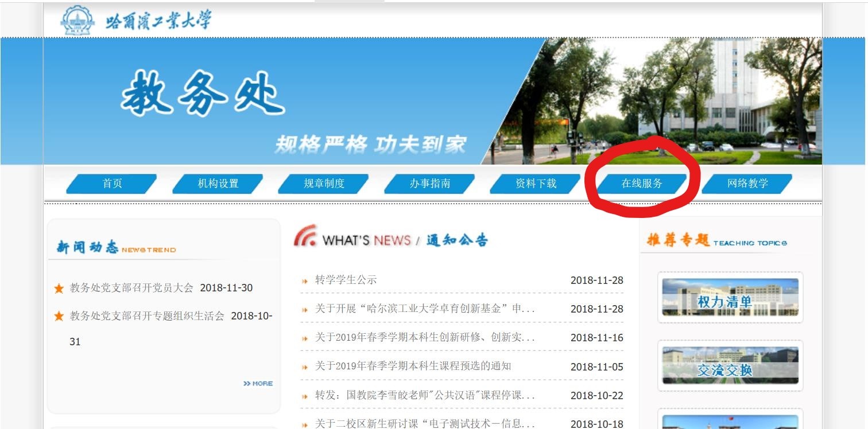
Task: Open the 在线服务 navigation tab
Action: point(642,184)
